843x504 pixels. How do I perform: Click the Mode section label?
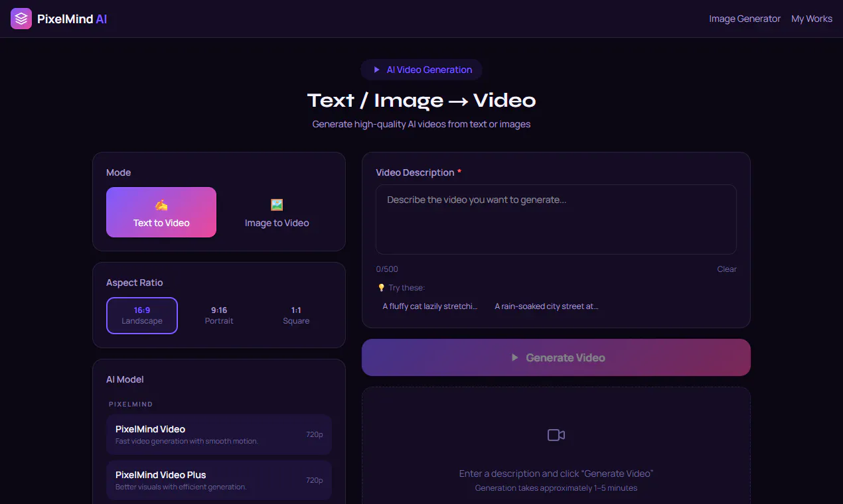pos(119,172)
